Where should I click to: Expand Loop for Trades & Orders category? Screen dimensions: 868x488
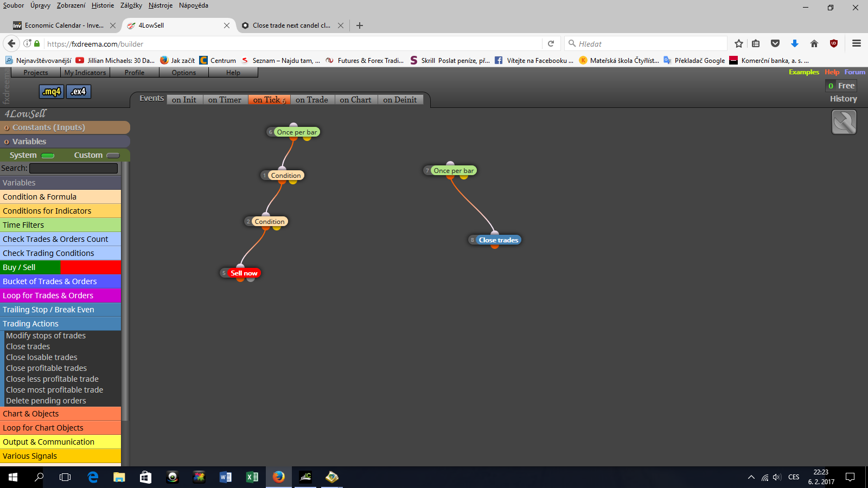[60, 296]
